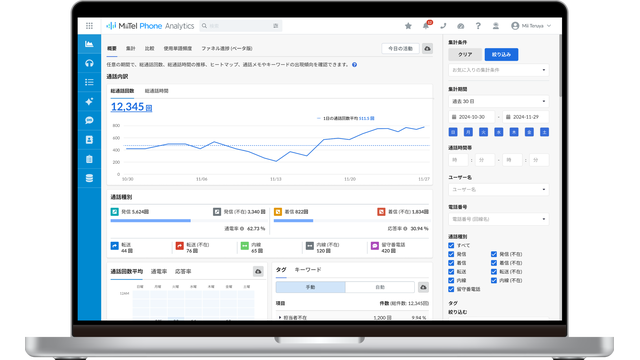Click the header search field

point(241,26)
